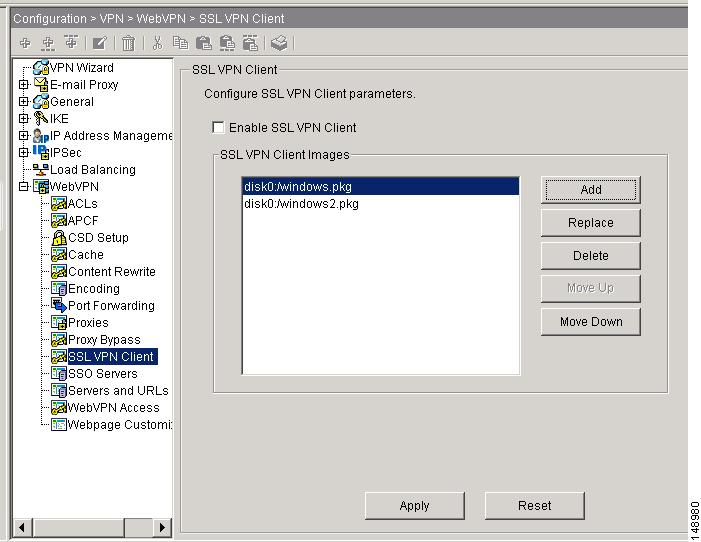Collapse the WebVPN tree node
The height and width of the screenshot is (542, 701).
click(x=23, y=187)
